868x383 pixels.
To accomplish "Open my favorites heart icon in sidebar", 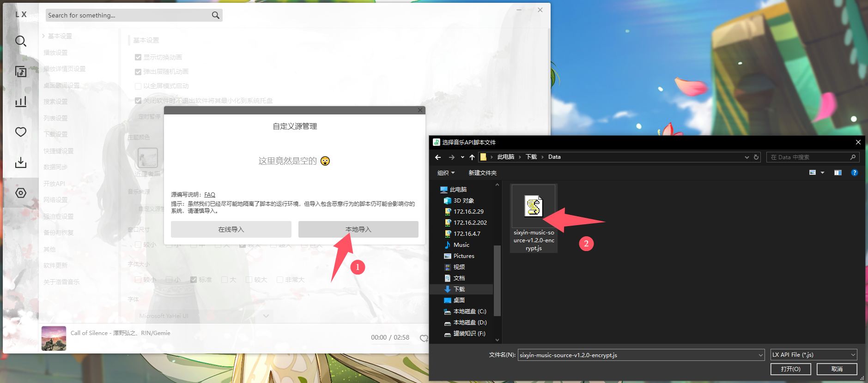I will click(20, 132).
